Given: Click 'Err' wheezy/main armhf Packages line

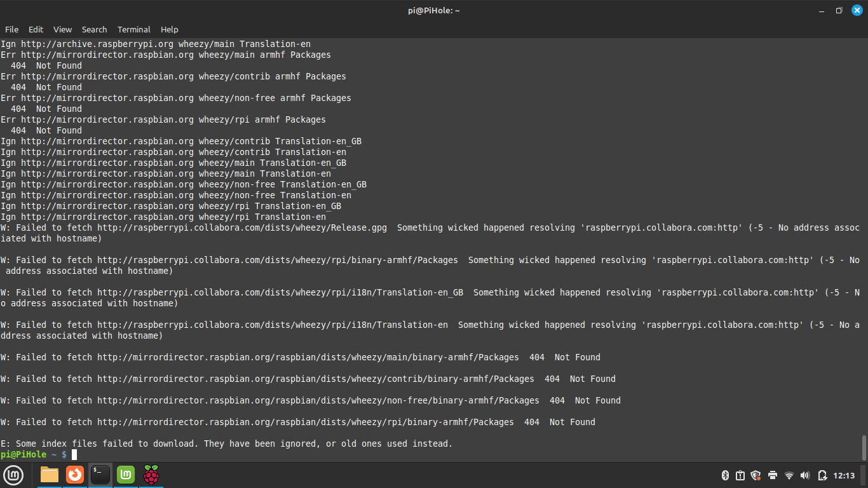Looking at the screenshot, I should tap(165, 55).
